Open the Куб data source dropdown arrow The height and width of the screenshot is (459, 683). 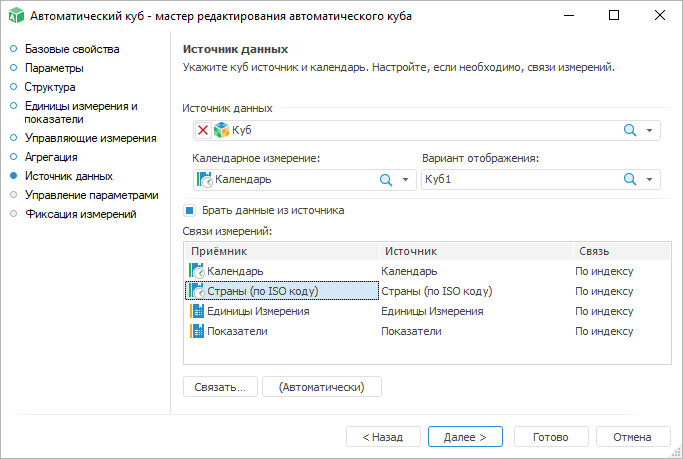click(x=650, y=131)
